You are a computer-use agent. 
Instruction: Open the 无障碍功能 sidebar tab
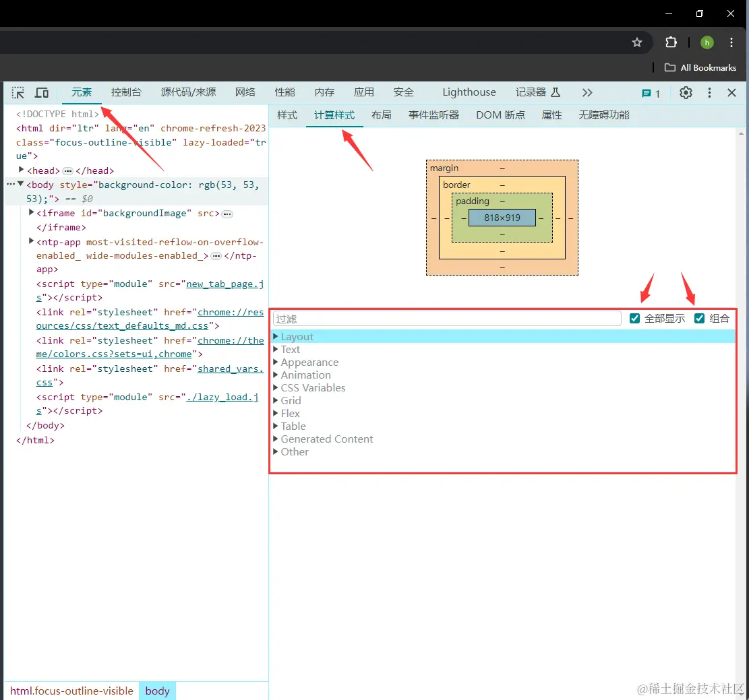coord(604,115)
